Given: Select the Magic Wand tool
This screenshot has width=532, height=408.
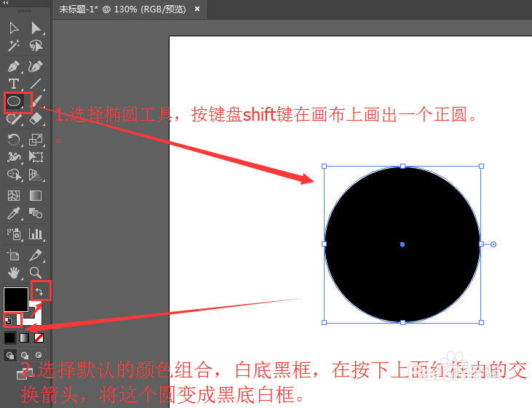Looking at the screenshot, I should pos(14,45).
